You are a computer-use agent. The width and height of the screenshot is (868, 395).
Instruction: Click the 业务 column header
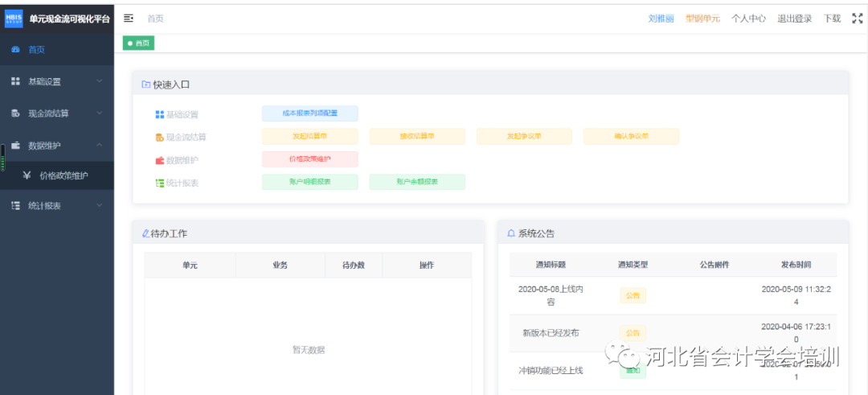(x=280, y=265)
